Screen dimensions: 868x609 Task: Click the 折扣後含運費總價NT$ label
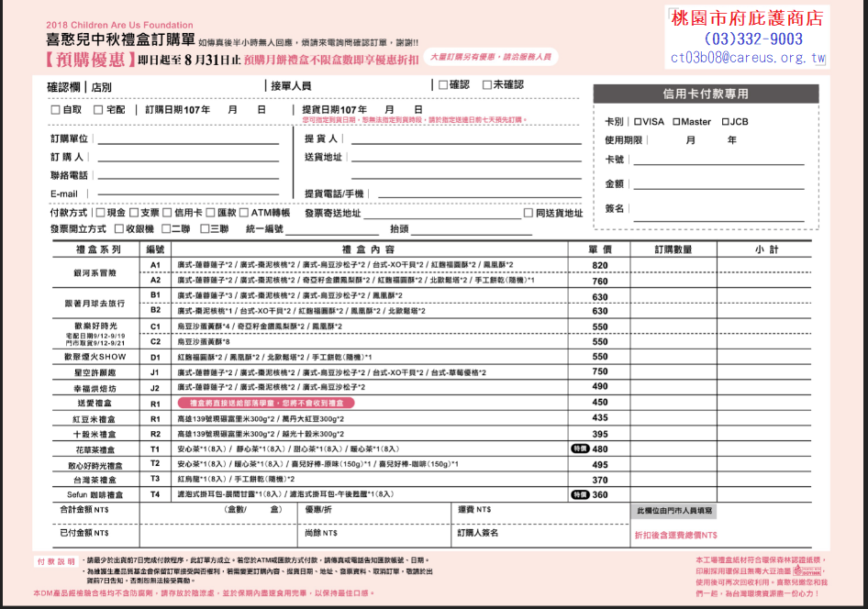tap(676, 535)
